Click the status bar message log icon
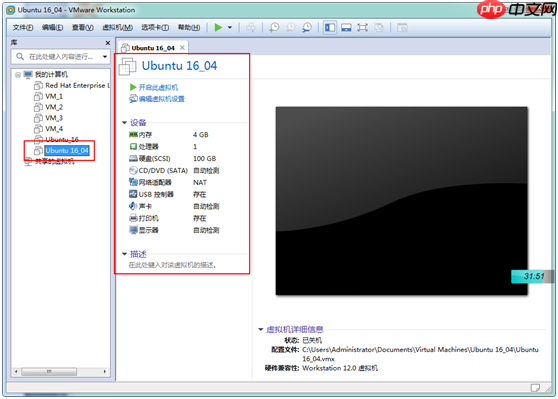The height and width of the screenshot is (399, 558). [x=535, y=387]
